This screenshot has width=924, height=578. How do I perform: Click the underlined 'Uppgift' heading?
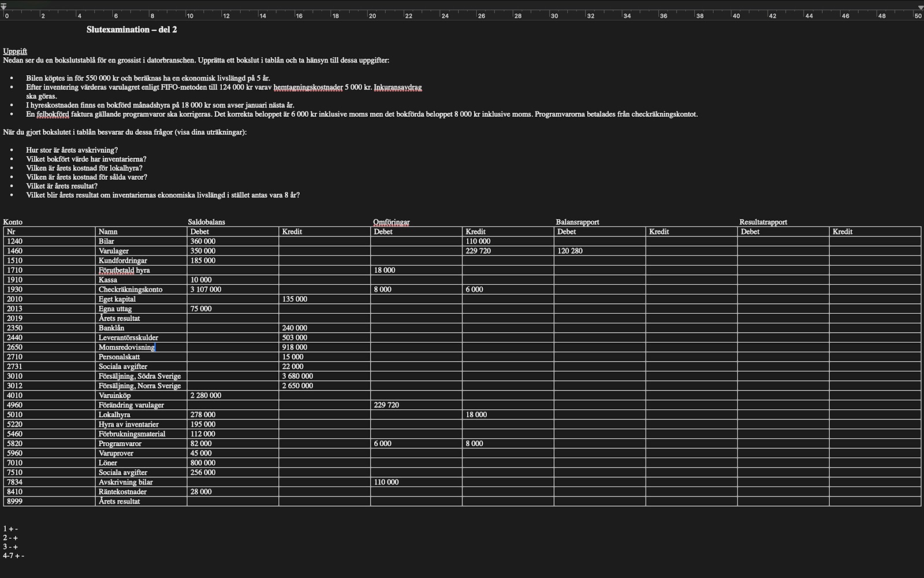pyautogui.click(x=15, y=51)
